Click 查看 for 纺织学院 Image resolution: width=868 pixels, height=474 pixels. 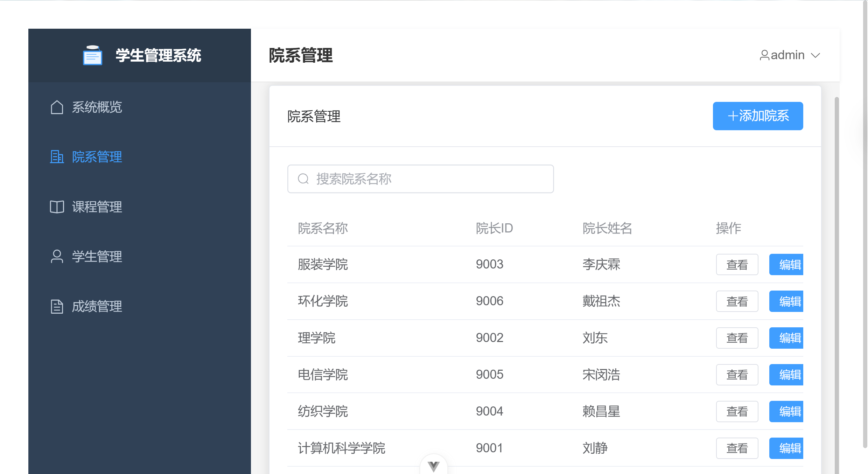pyautogui.click(x=737, y=411)
